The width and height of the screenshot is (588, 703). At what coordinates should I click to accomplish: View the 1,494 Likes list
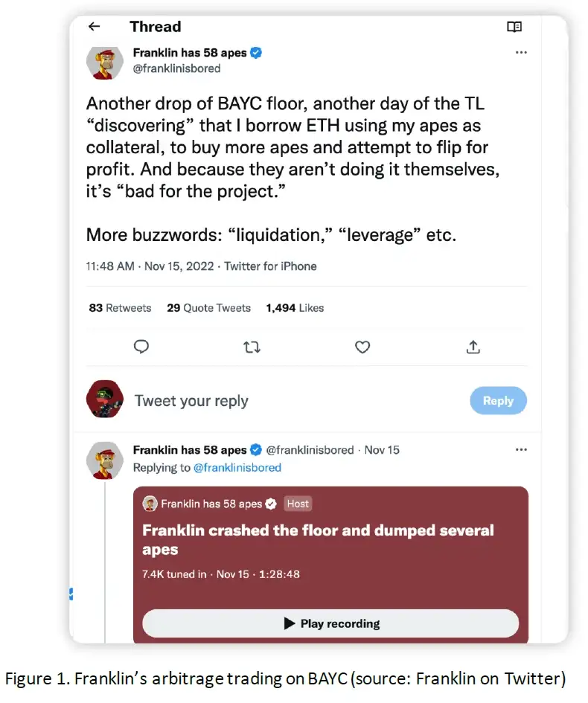(295, 307)
